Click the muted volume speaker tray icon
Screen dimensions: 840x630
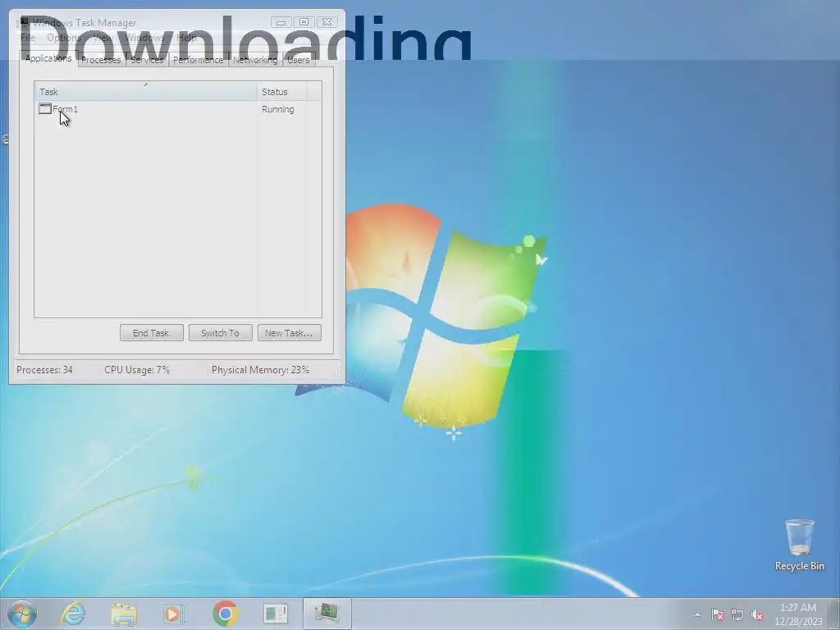757,614
